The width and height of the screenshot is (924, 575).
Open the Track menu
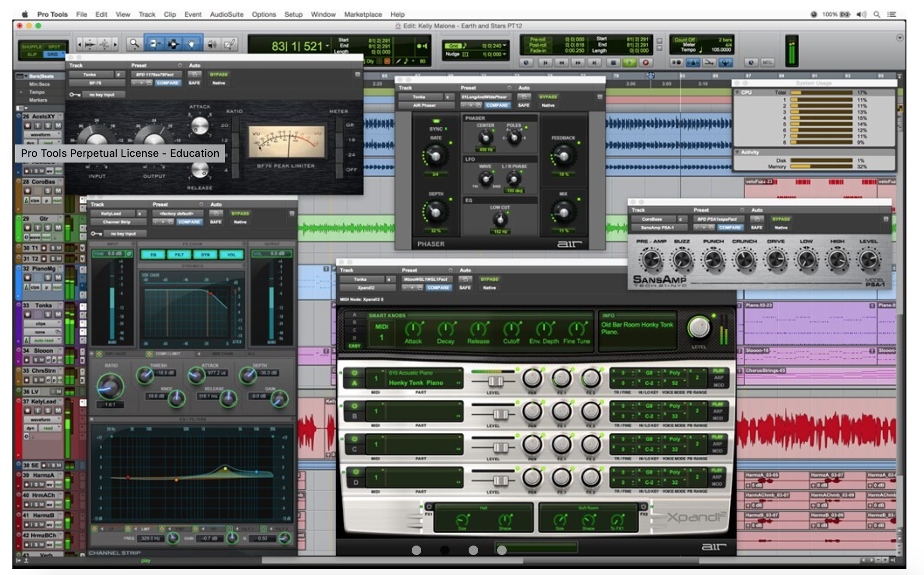point(147,14)
